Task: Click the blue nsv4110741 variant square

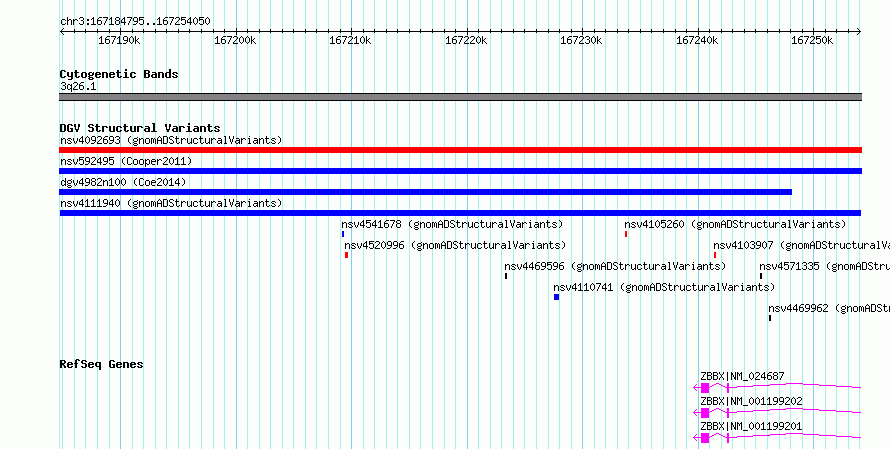Action: click(556, 297)
